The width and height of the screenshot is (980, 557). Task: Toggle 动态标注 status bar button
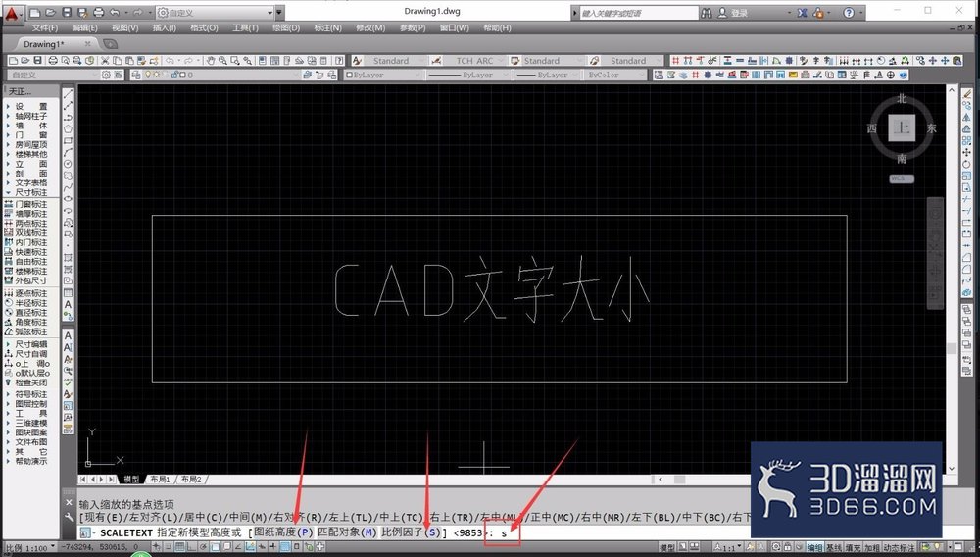point(899,548)
